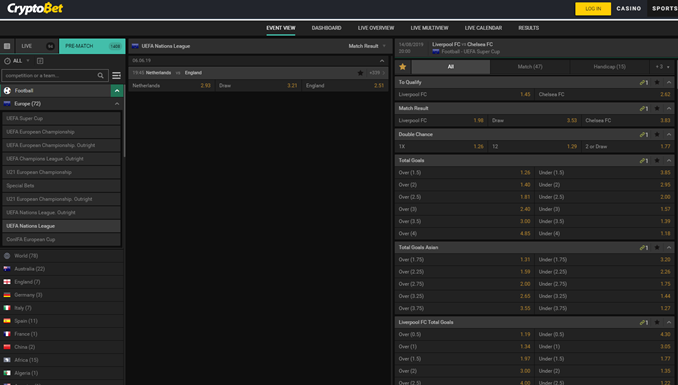Click the England flag icon
The width and height of the screenshot is (678, 385).
[7, 282]
